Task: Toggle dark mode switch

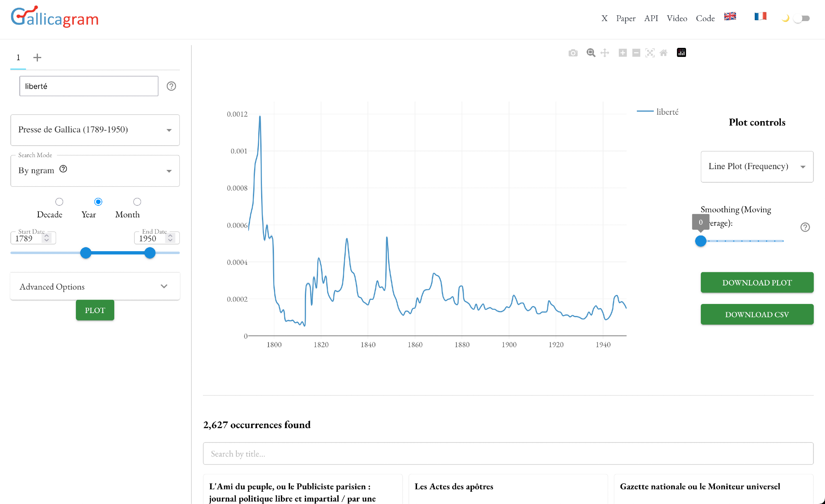Action: [802, 18]
